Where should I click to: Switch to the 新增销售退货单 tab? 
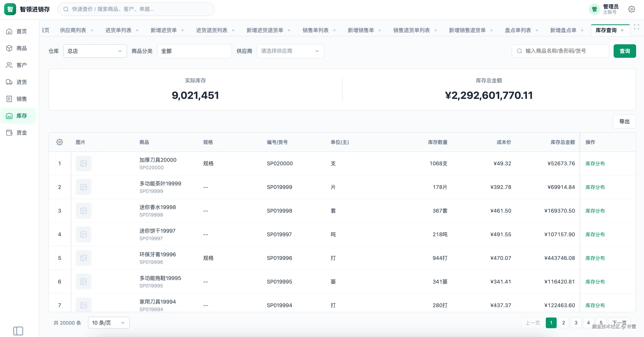(x=467, y=30)
